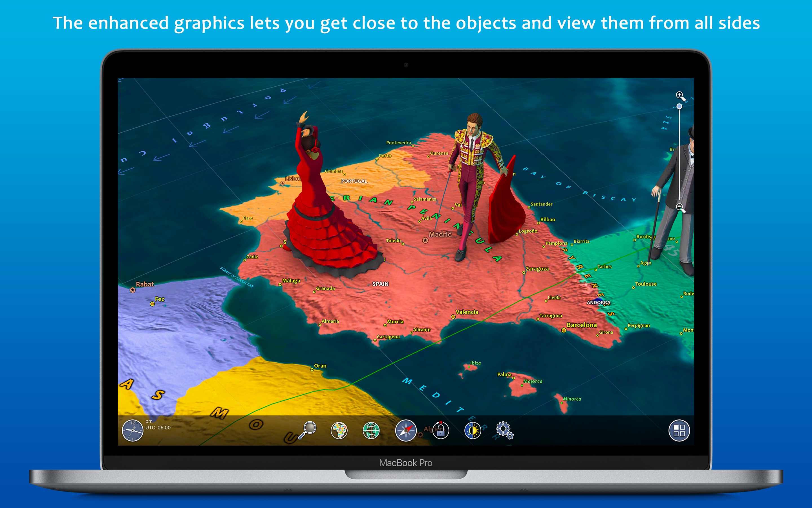
Task: Open the clock time settings icon
Action: tap(133, 430)
